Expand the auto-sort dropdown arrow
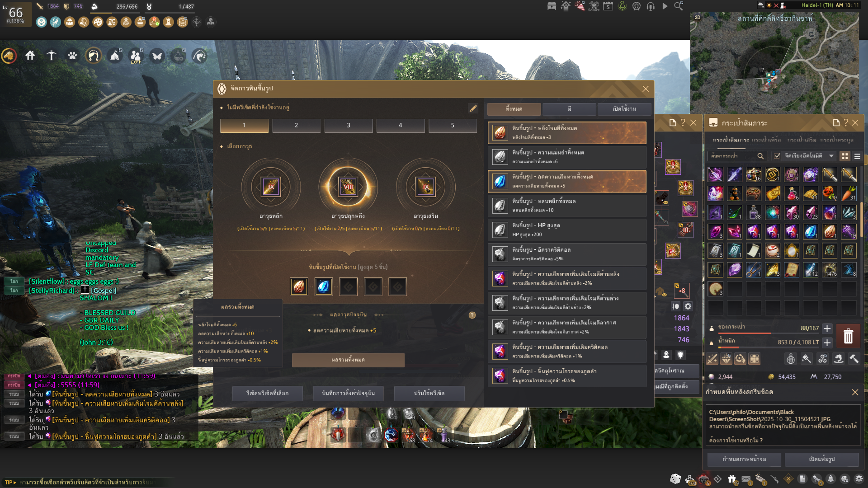 831,156
